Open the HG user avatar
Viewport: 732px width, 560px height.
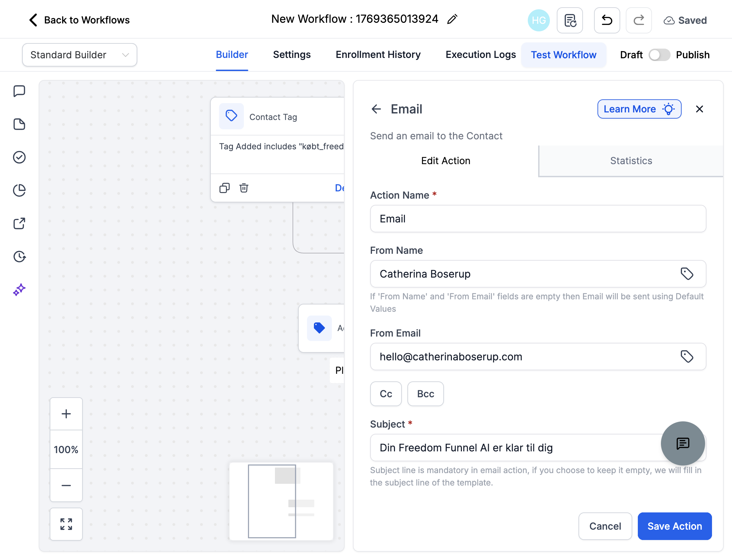coord(538,20)
